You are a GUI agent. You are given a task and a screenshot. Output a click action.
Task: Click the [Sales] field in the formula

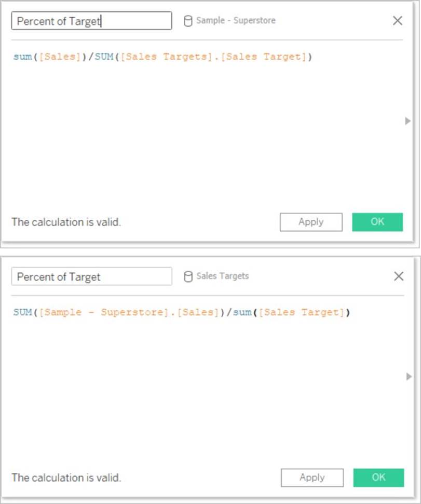(60, 57)
